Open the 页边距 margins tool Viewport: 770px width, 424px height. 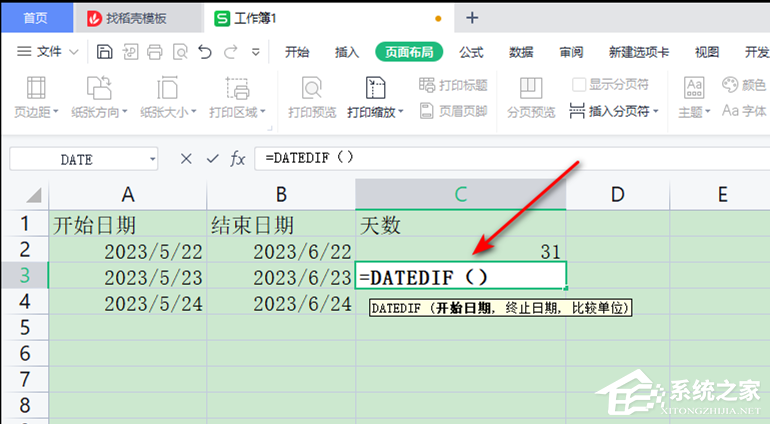36,98
